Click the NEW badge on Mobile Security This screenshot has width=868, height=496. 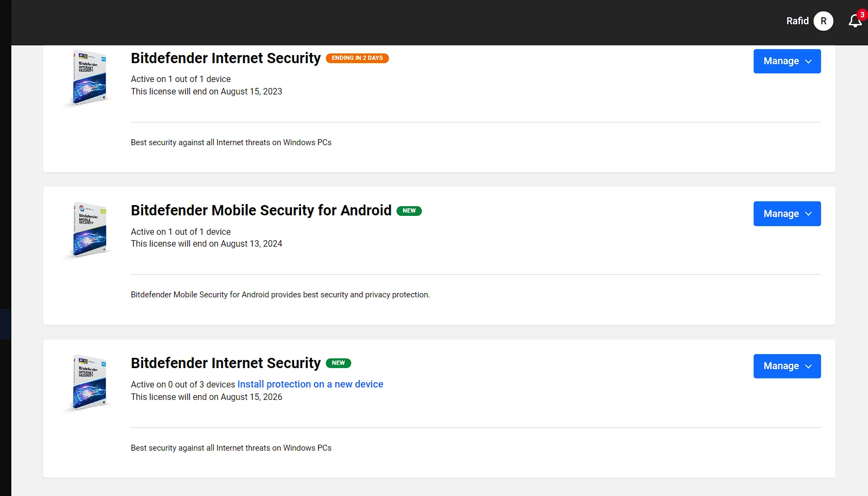pyautogui.click(x=409, y=210)
